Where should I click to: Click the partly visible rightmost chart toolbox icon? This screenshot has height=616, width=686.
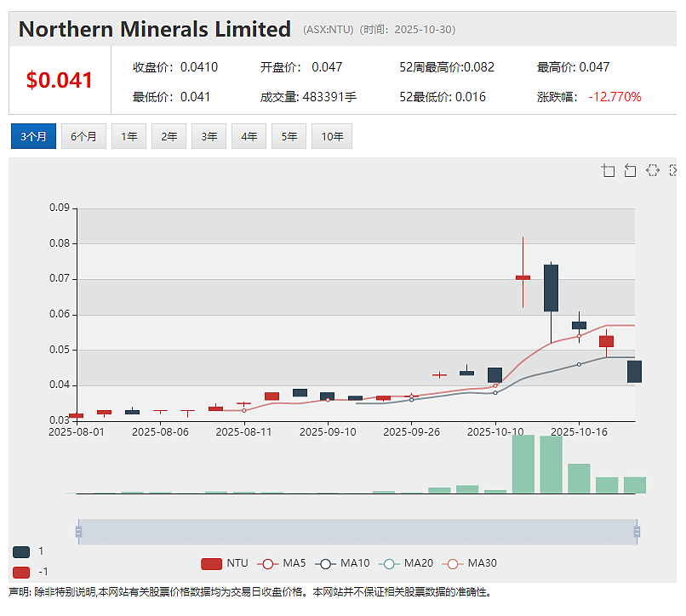673,170
